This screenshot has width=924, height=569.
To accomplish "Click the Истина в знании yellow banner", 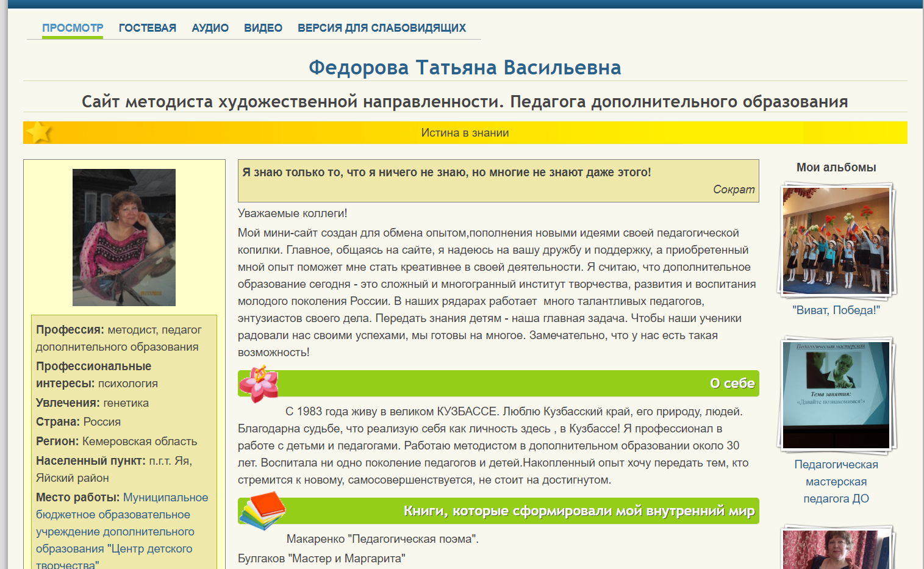I will tap(465, 132).
